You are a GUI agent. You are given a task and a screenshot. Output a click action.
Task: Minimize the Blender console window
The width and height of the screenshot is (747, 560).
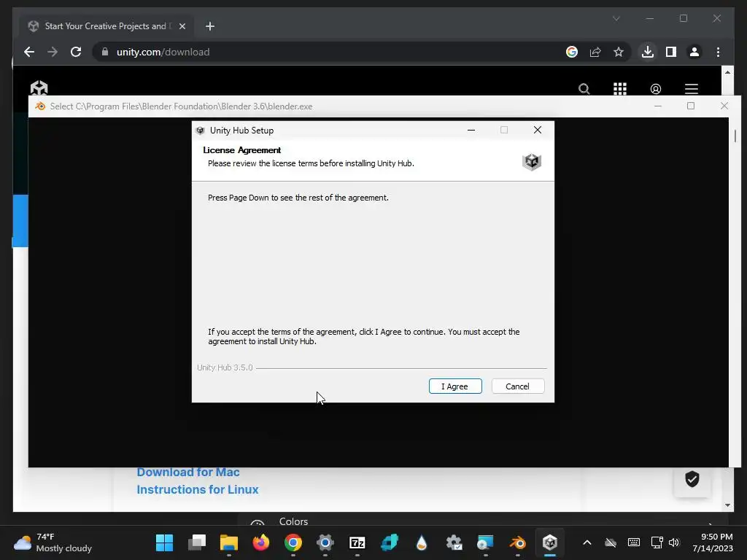pyautogui.click(x=658, y=106)
